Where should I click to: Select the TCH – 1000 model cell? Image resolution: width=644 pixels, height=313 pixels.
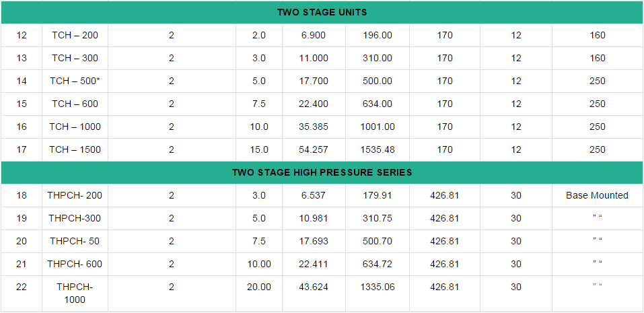(x=75, y=127)
